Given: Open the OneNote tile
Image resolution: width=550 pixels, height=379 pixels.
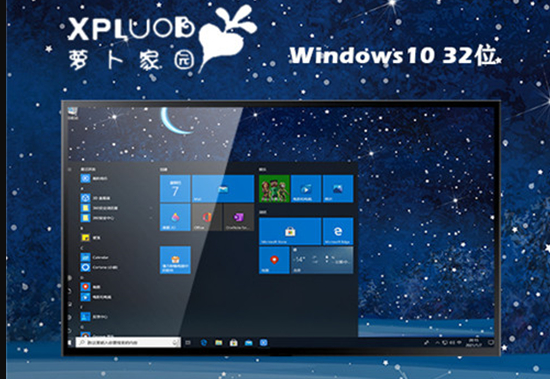Looking at the screenshot, I should 239,217.
